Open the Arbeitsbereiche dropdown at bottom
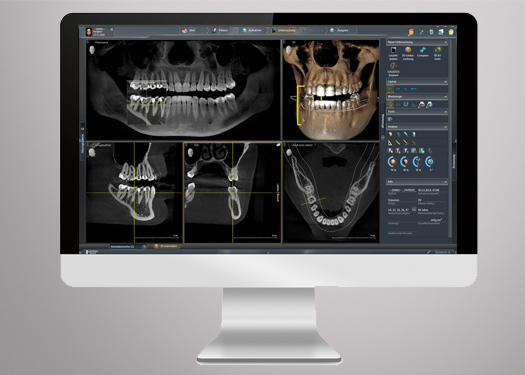 click(x=128, y=246)
